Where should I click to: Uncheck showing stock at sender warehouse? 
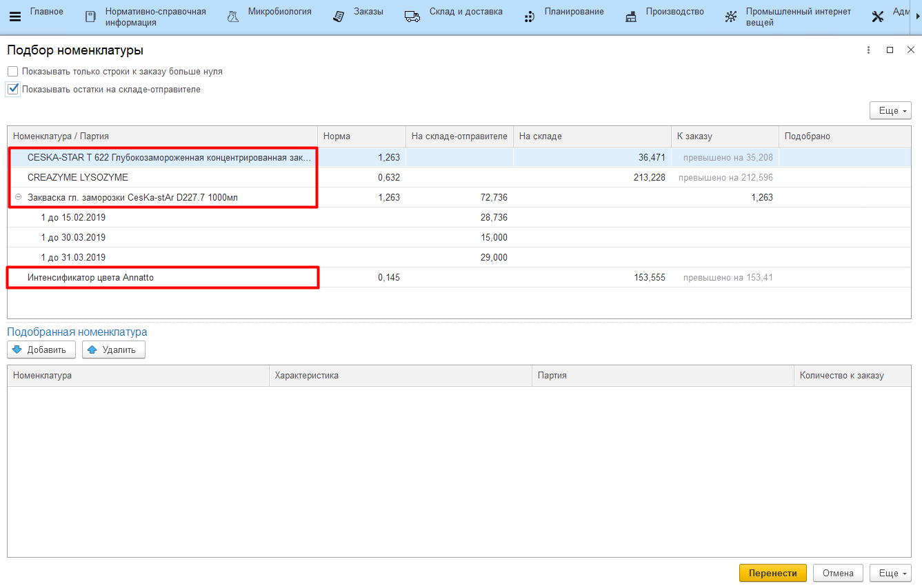tap(13, 89)
